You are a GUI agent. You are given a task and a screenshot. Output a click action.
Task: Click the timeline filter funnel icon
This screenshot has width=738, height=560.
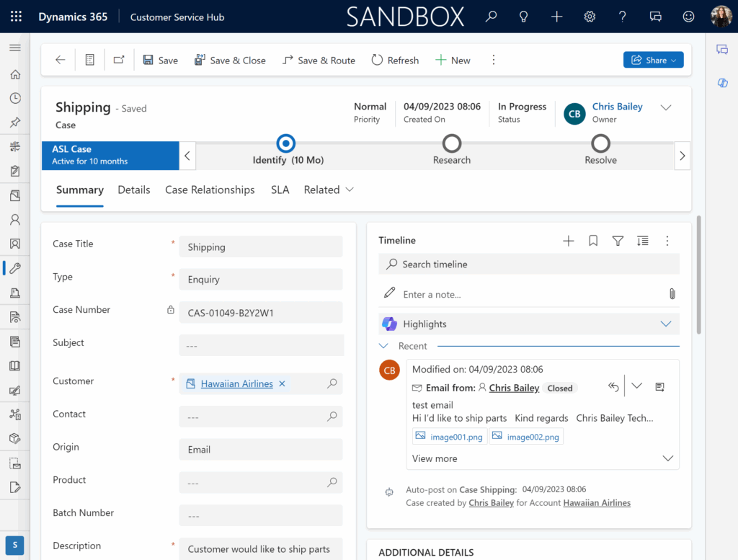click(x=618, y=241)
